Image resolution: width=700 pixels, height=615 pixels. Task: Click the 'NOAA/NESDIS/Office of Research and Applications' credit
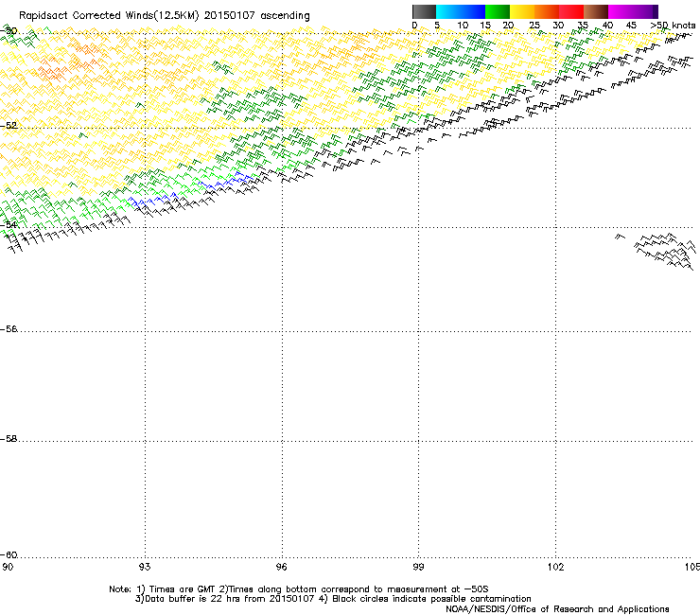(557, 608)
